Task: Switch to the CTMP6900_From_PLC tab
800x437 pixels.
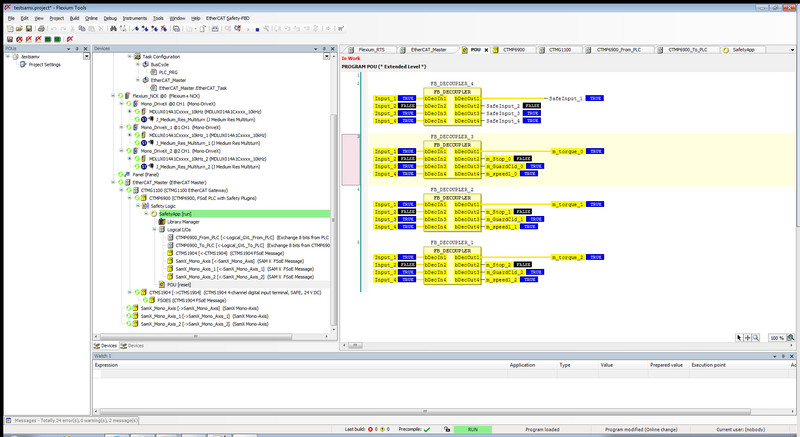Action: click(620, 48)
